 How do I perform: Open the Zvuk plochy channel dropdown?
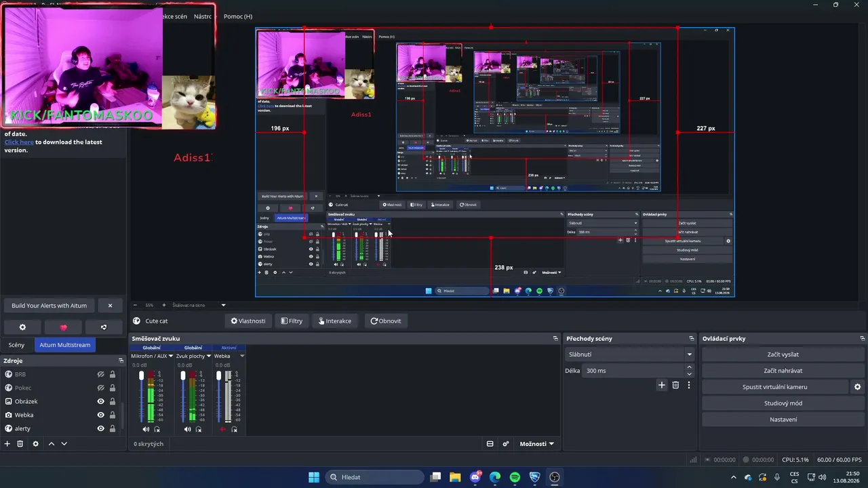tap(209, 356)
